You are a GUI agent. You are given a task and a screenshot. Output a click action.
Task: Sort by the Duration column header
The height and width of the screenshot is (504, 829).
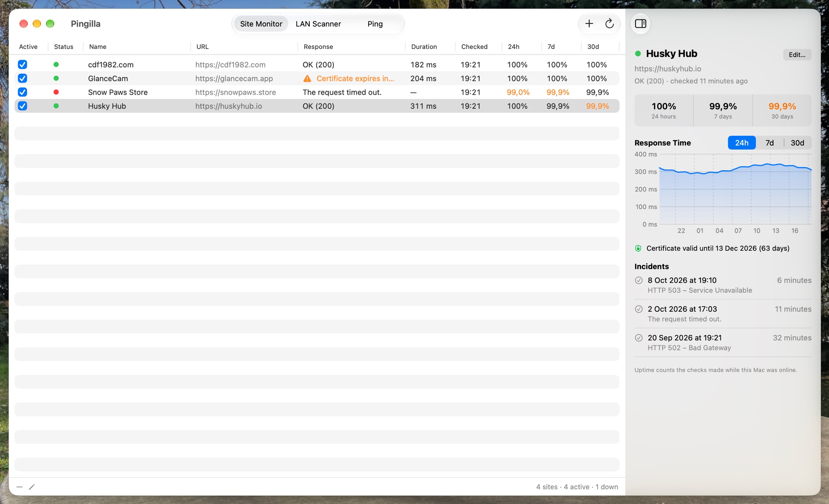pos(424,47)
